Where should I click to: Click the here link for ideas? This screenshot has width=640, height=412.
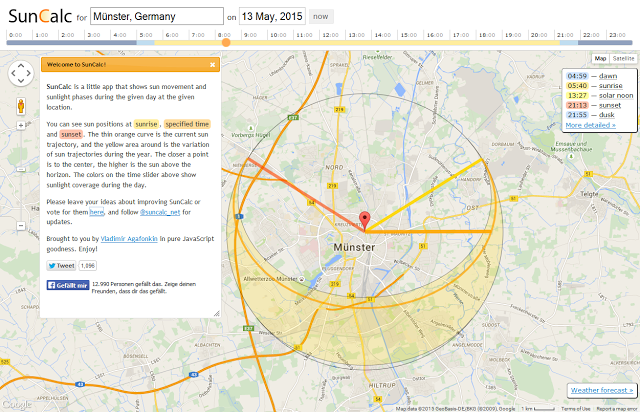(97, 212)
